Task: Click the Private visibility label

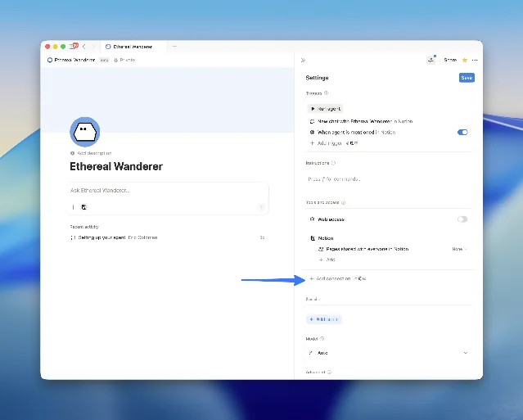Action: (x=124, y=60)
